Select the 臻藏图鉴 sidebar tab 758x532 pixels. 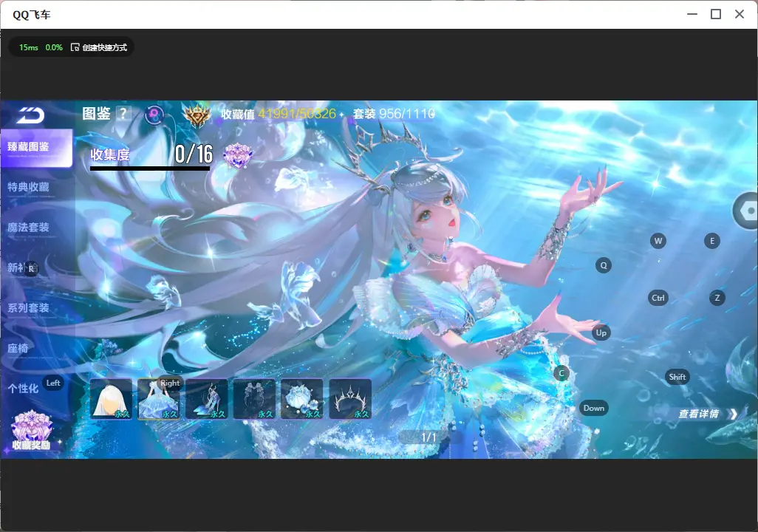[x=36, y=148]
